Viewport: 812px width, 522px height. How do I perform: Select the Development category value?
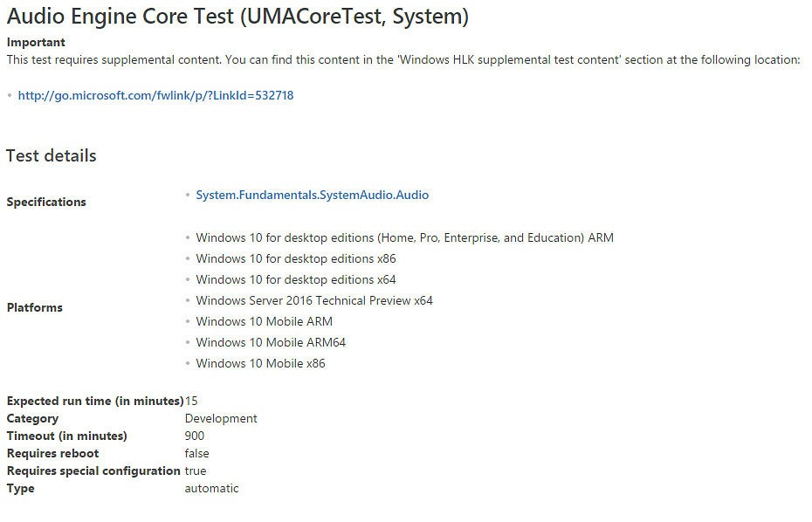[221, 419]
